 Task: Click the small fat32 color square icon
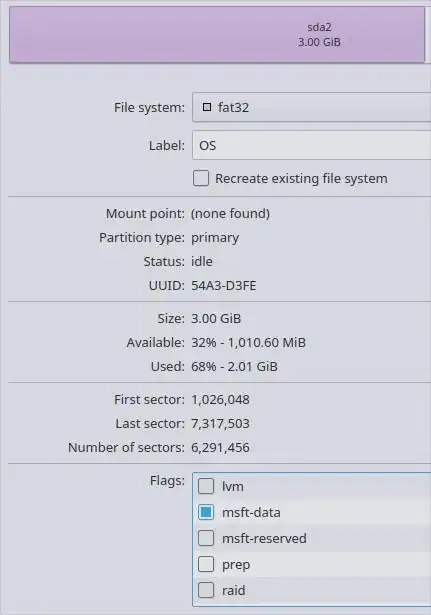click(207, 107)
